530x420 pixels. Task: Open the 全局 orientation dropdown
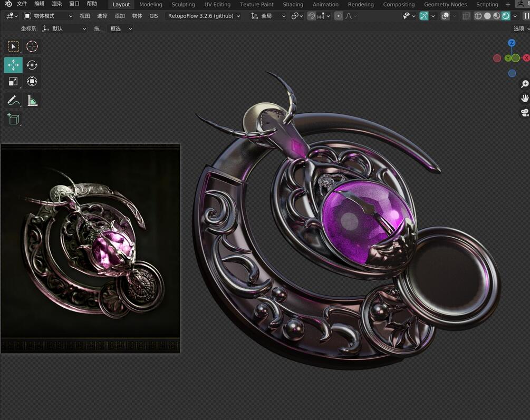point(268,16)
